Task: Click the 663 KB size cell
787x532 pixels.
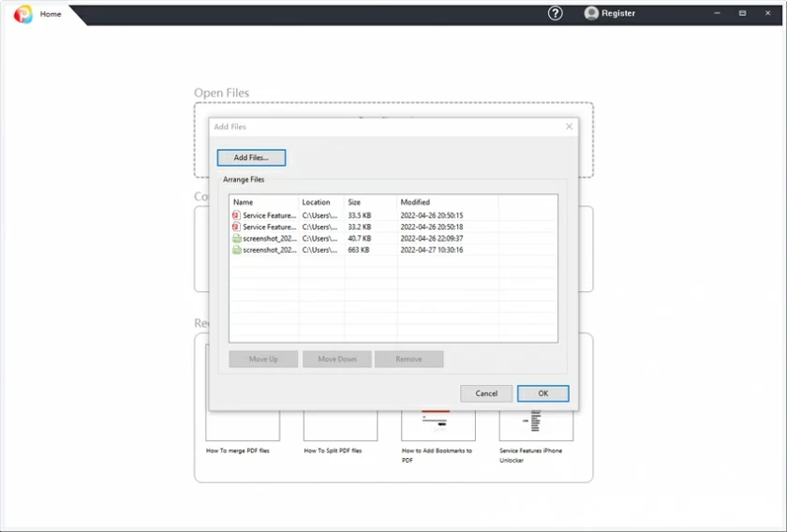Action: click(358, 250)
